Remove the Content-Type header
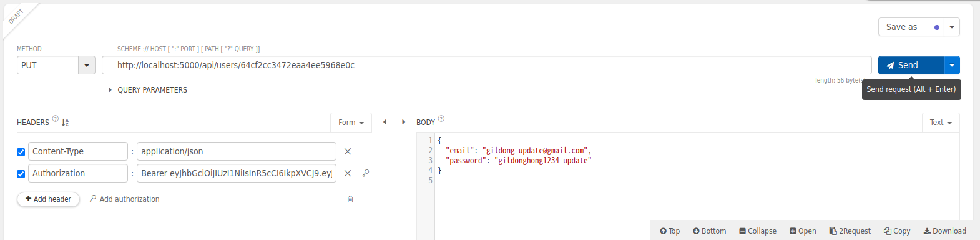980x240 pixels. point(348,151)
